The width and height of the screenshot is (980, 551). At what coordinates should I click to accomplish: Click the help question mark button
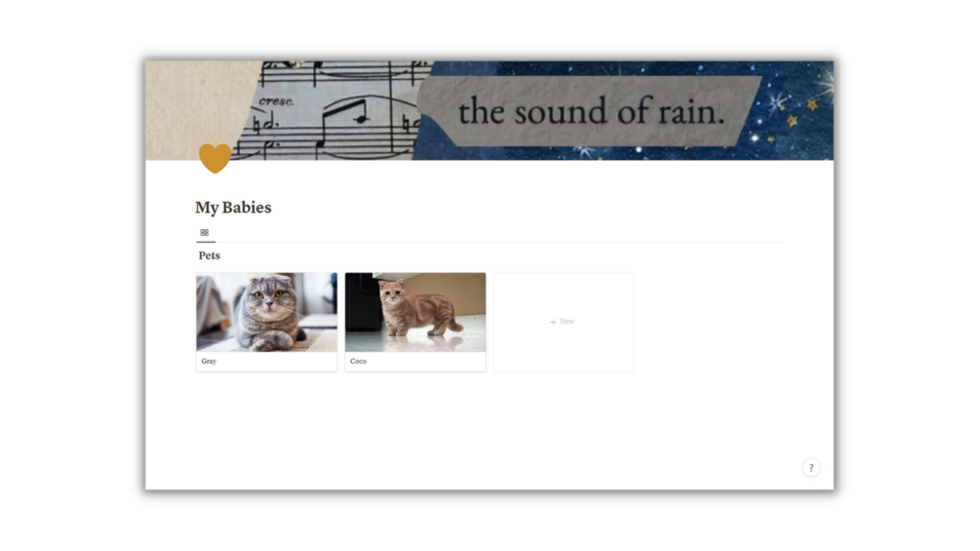810,468
